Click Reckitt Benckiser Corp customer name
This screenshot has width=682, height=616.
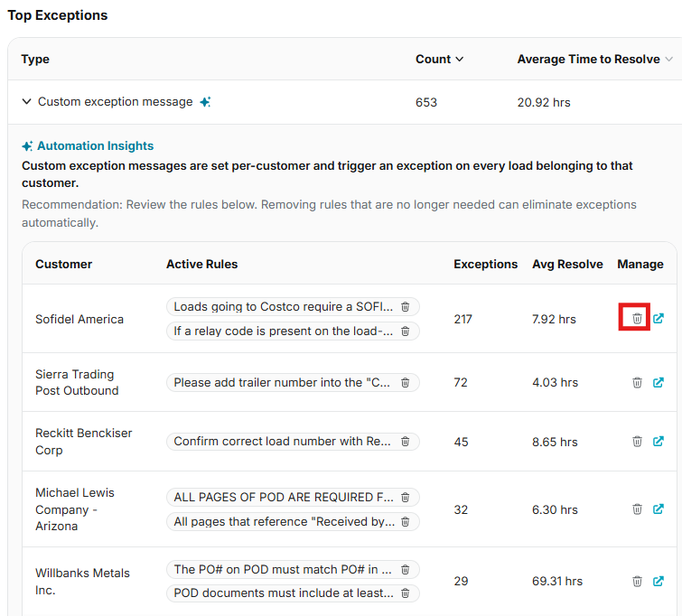pyautogui.click(x=83, y=442)
